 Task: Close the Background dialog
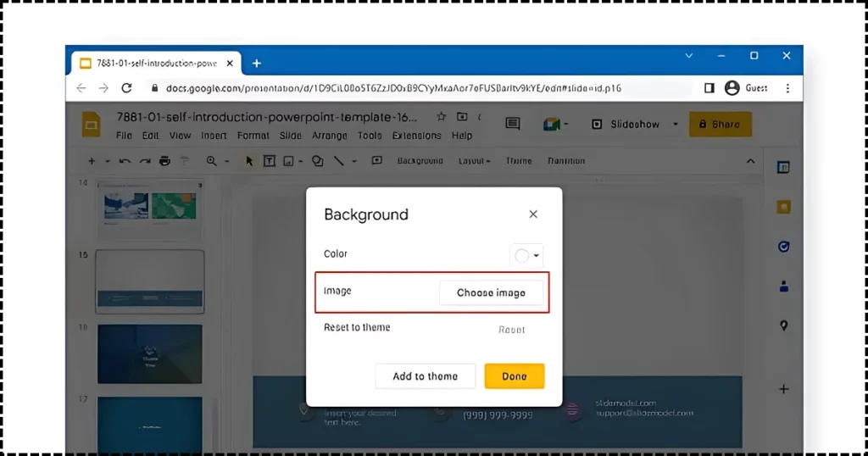point(533,214)
